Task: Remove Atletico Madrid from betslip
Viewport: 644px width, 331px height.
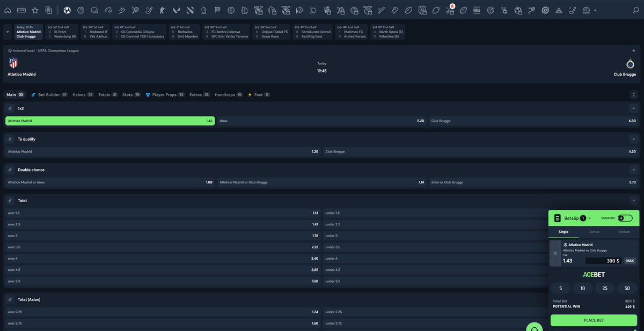Action: pyautogui.click(x=555, y=253)
